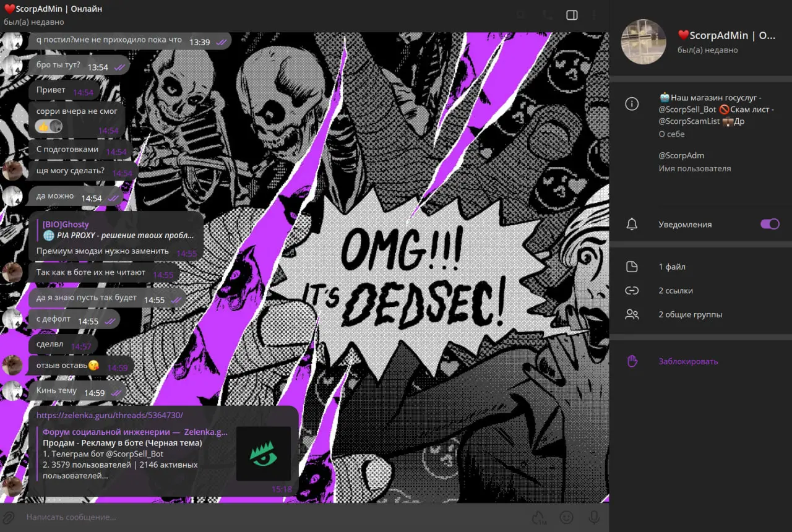Open the zelenka green eye link thumbnail

[x=264, y=453]
